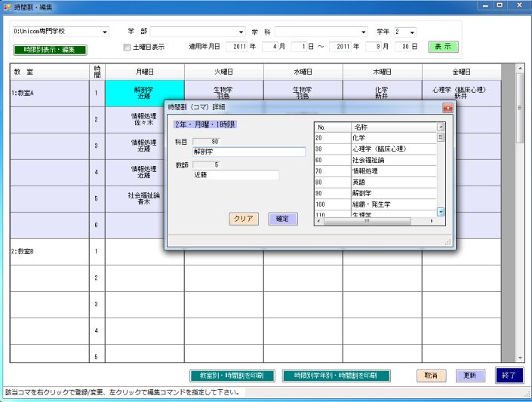Enable the 土曜日表示 checkbox

[x=127, y=47]
